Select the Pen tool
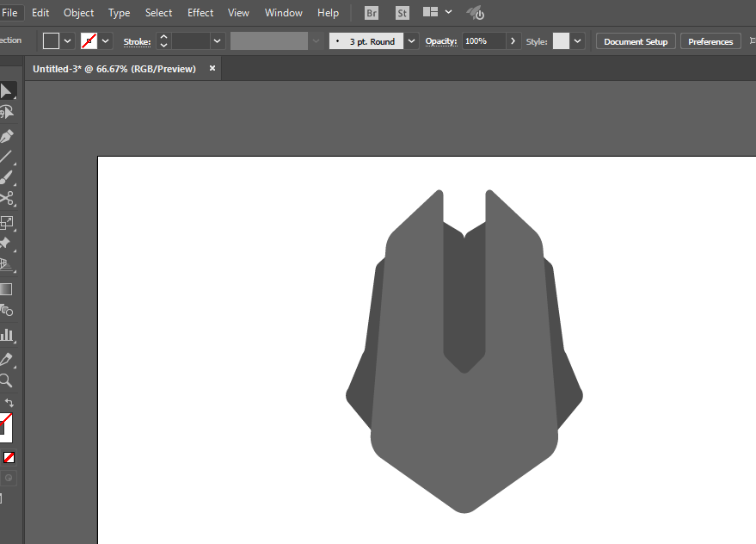The image size is (756, 544). pos(7,136)
